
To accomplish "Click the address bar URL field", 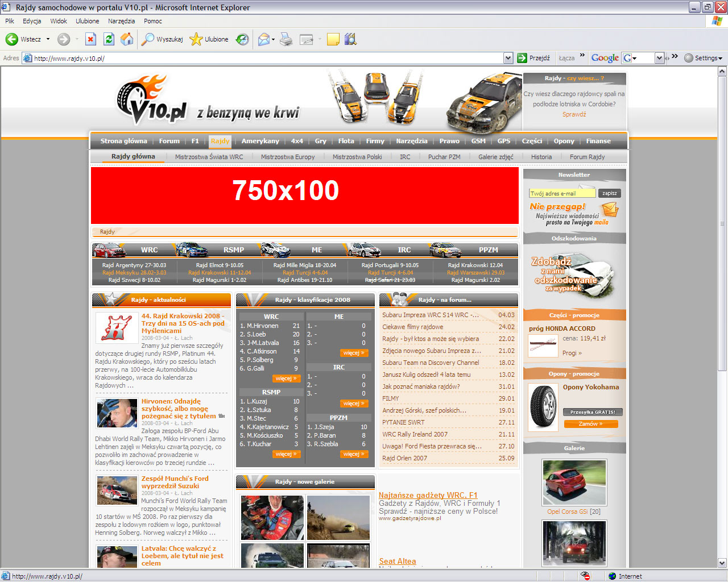I will click(267, 58).
